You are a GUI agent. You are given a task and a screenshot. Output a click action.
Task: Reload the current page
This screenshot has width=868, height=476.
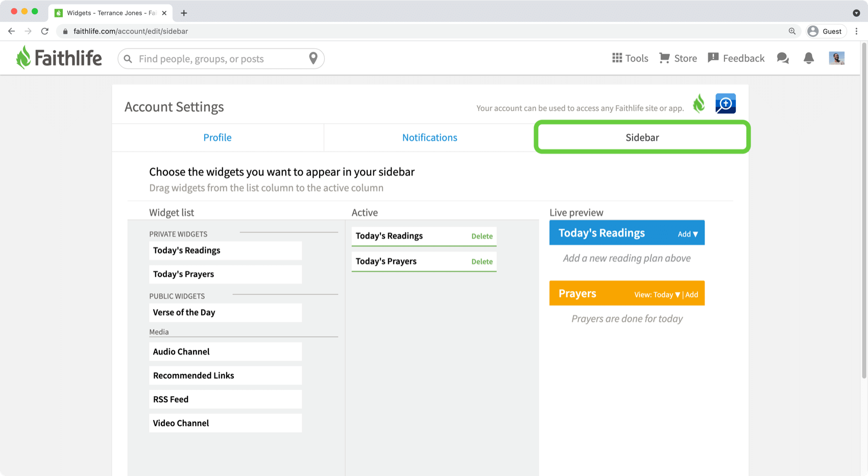pyautogui.click(x=45, y=31)
